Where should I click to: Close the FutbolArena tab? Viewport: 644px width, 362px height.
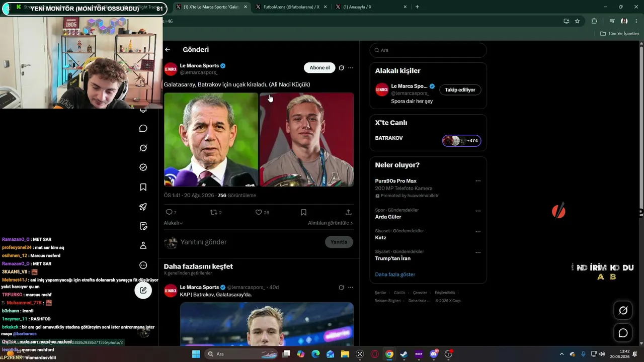click(x=325, y=7)
